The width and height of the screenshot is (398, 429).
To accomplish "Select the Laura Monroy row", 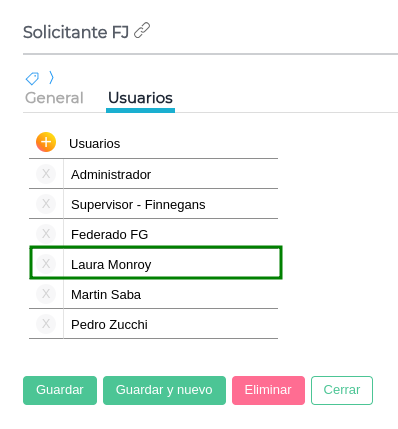I will pyautogui.click(x=156, y=263).
